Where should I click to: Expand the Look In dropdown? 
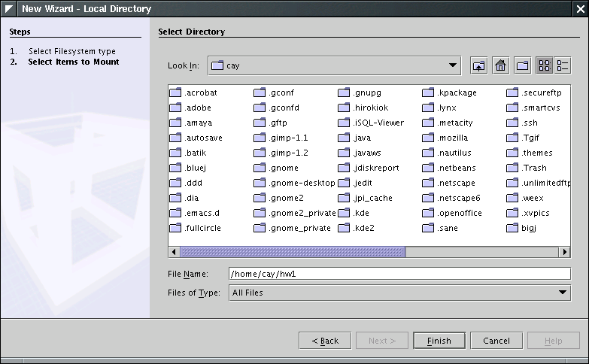point(453,66)
